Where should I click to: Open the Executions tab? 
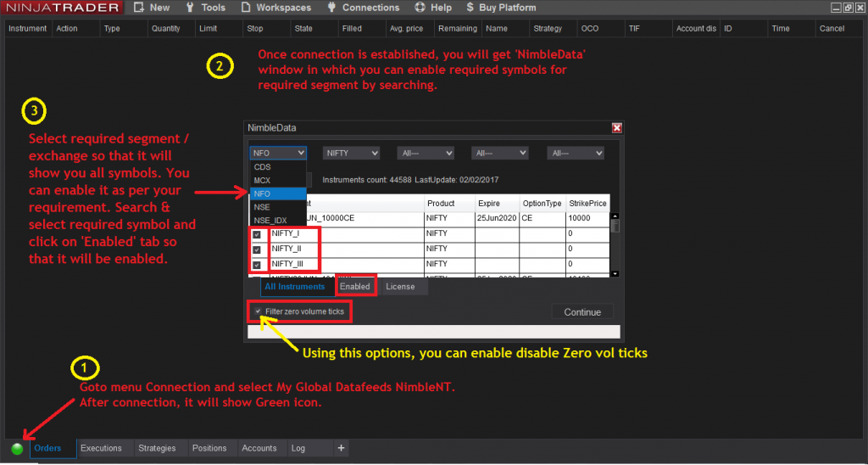101,448
